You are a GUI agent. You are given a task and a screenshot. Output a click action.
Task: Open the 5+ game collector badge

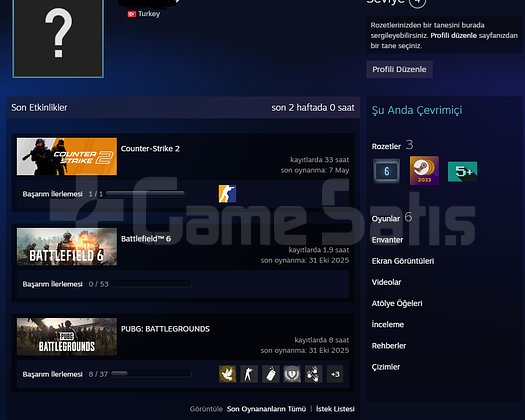462,171
